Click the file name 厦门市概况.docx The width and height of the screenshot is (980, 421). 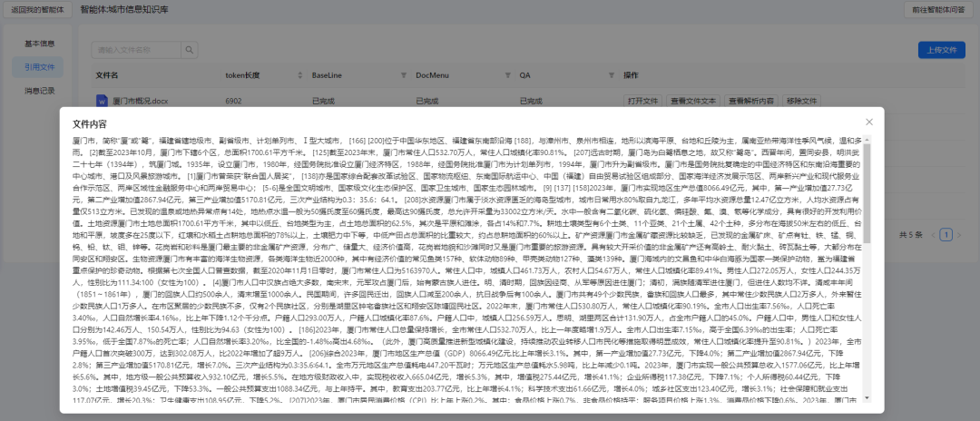click(141, 101)
